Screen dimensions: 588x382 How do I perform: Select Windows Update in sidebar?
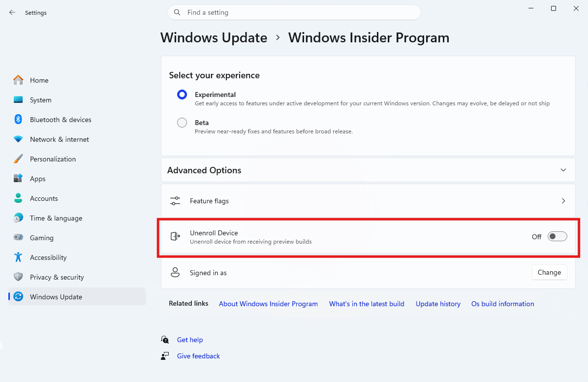tap(77, 296)
